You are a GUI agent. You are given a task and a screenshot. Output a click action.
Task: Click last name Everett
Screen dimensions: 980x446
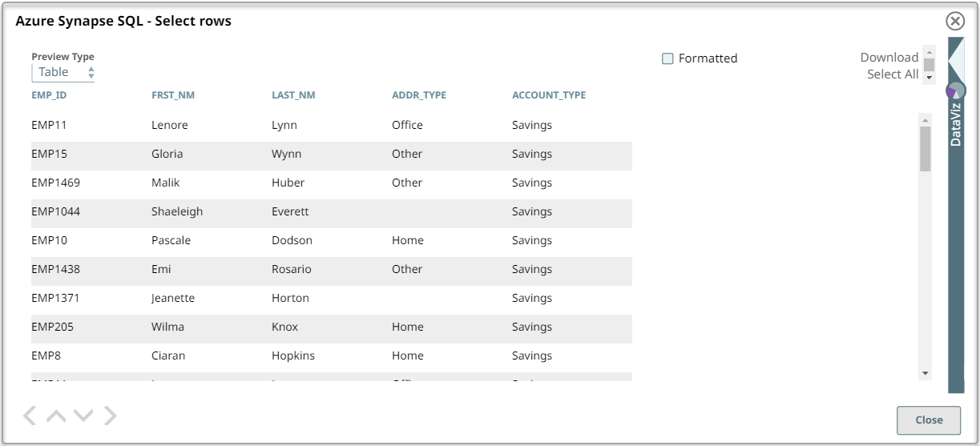click(290, 211)
